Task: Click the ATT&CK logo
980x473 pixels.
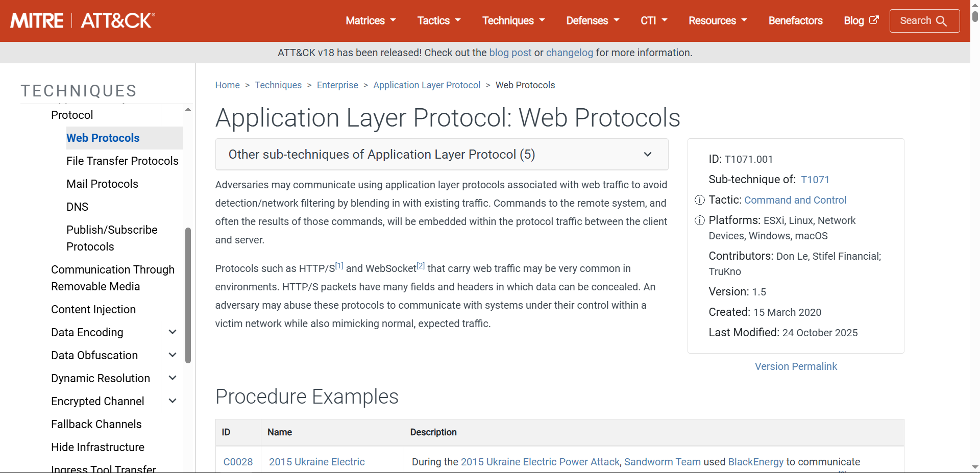Action: [x=116, y=20]
